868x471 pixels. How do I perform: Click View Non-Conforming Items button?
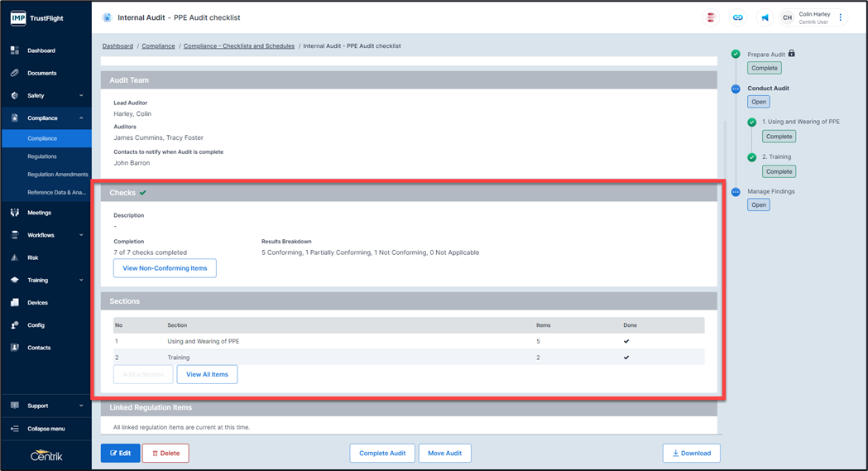pyautogui.click(x=165, y=268)
